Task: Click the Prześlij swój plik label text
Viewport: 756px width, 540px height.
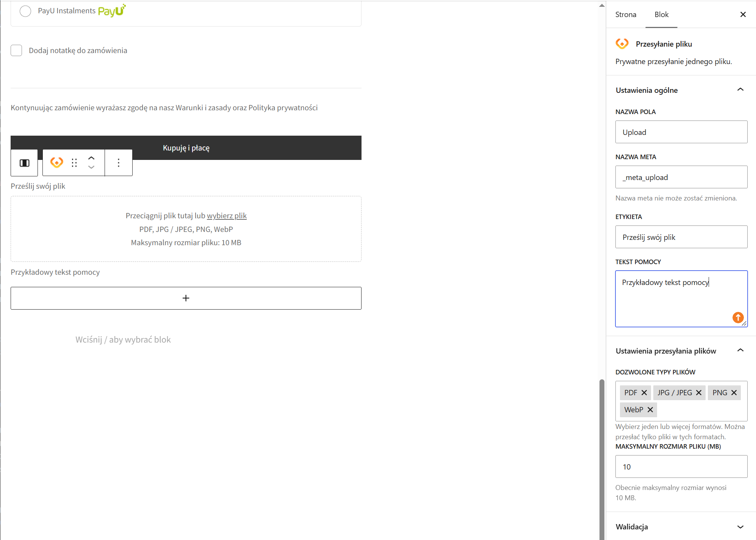Action: click(38, 186)
